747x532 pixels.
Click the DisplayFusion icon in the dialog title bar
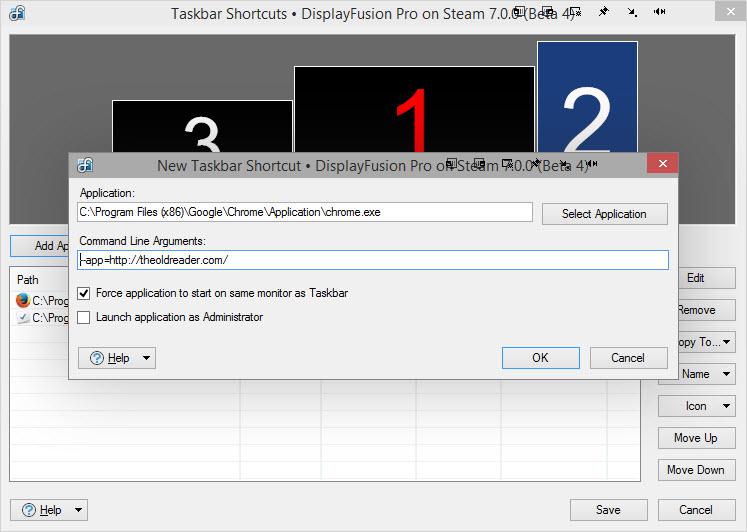point(85,165)
